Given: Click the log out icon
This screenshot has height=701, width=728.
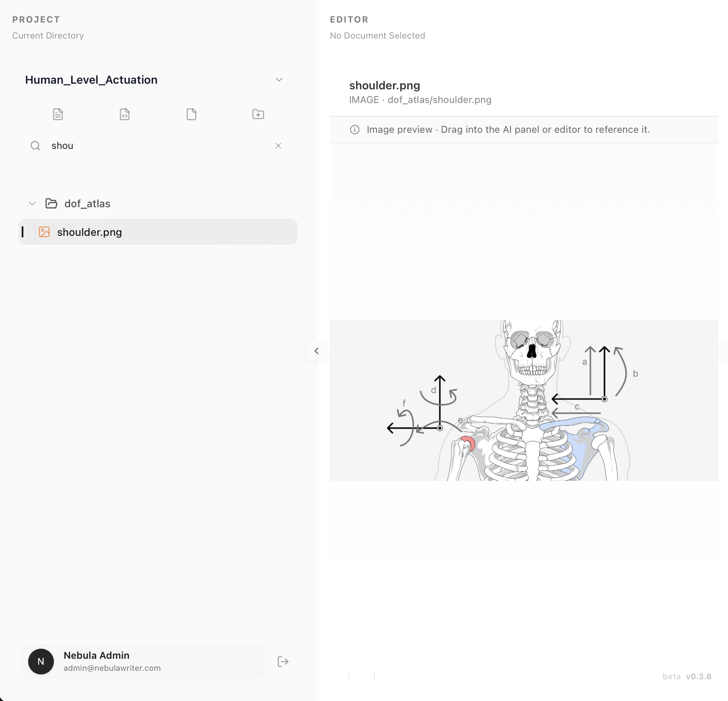Looking at the screenshot, I should 283,662.
